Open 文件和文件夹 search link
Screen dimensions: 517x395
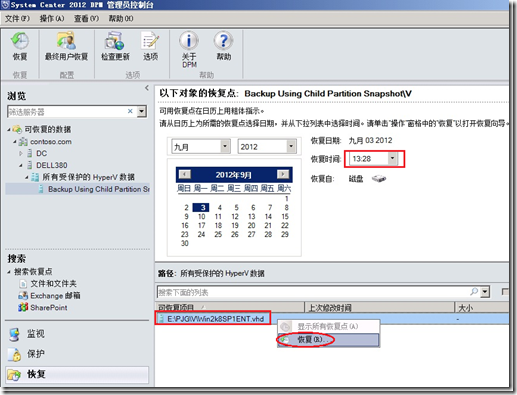point(53,284)
